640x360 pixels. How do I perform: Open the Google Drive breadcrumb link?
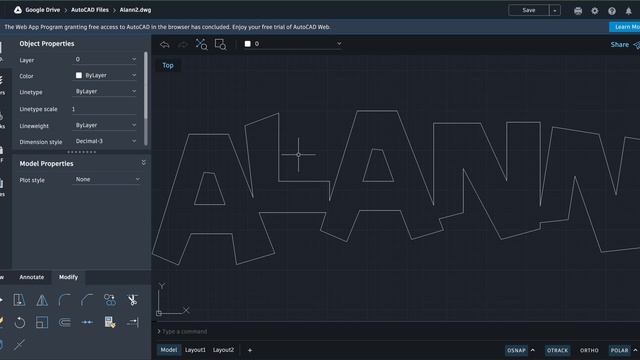[x=42, y=10]
